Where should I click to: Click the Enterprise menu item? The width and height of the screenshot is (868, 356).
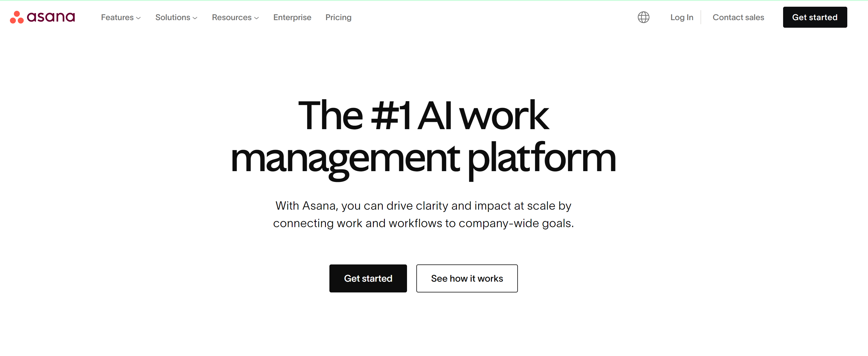coord(292,17)
